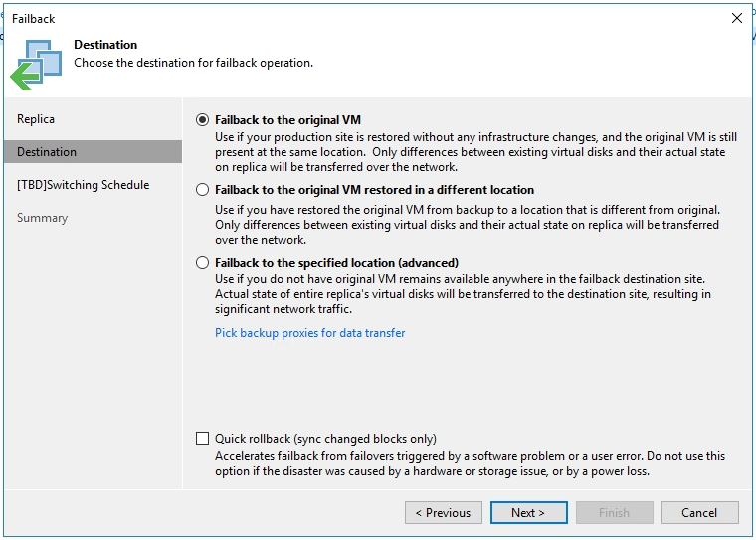Jump to the Summary step
Viewport: 756px width, 540px height.
pos(43,218)
